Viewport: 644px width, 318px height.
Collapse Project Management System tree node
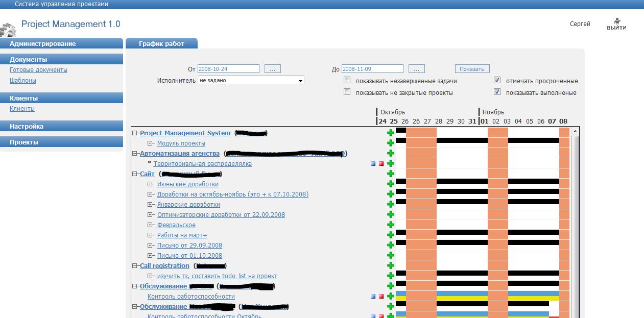(x=136, y=133)
